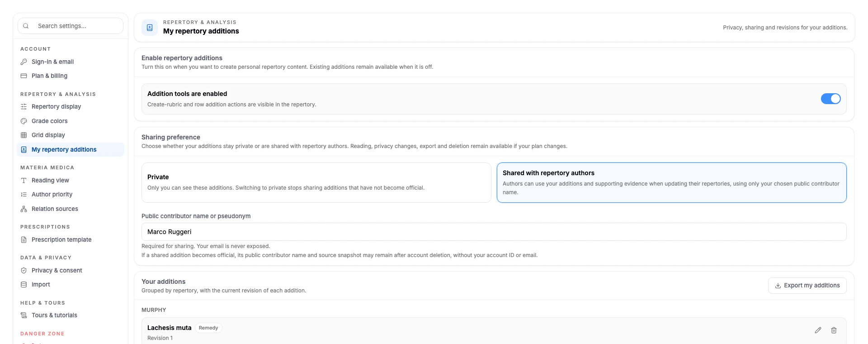The width and height of the screenshot is (868, 344).
Task: Click the shield icon beside Privacy & consent
Action: point(24,270)
